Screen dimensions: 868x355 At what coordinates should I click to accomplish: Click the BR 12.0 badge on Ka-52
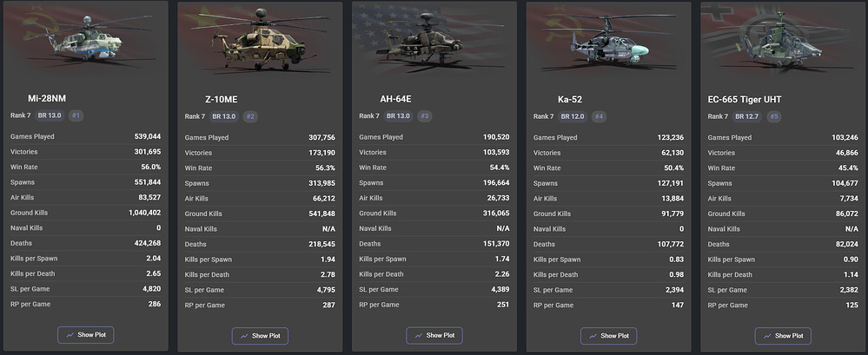[x=573, y=116]
